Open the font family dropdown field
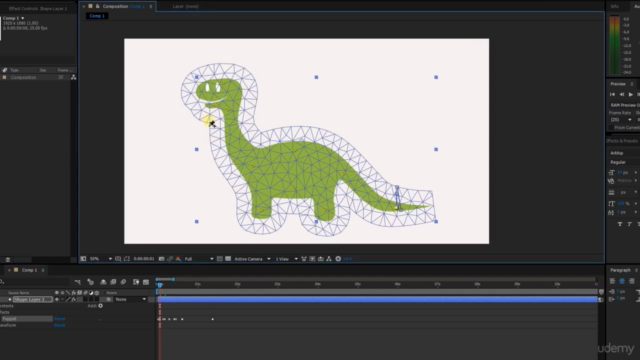Screen dimensions: 640x360 pyautogui.click(x=624, y=153)
